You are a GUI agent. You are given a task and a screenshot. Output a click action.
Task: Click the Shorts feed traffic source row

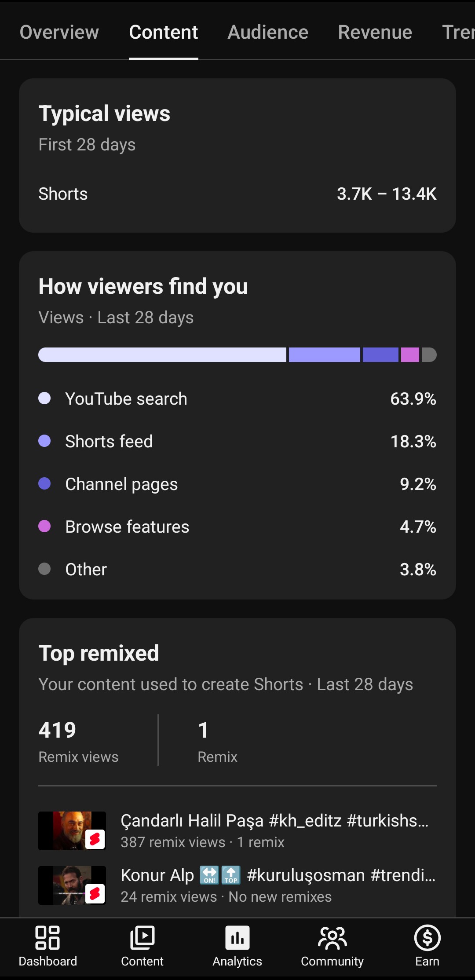click(x=237, y=441)
